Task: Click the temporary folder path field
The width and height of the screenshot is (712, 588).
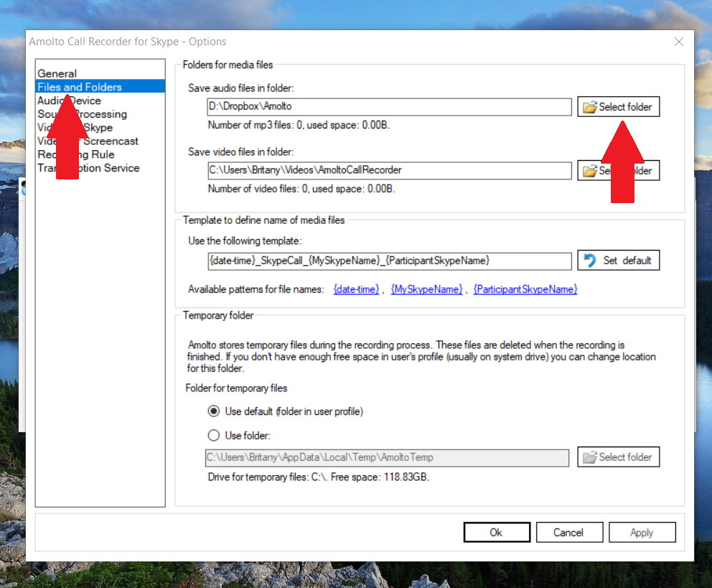Action: (387, 457)
